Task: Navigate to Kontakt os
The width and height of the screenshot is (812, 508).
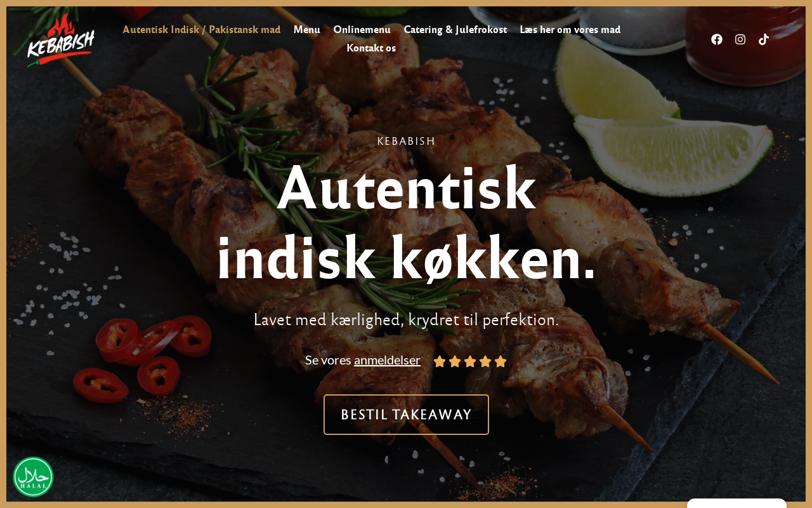Action: point(371,48)
